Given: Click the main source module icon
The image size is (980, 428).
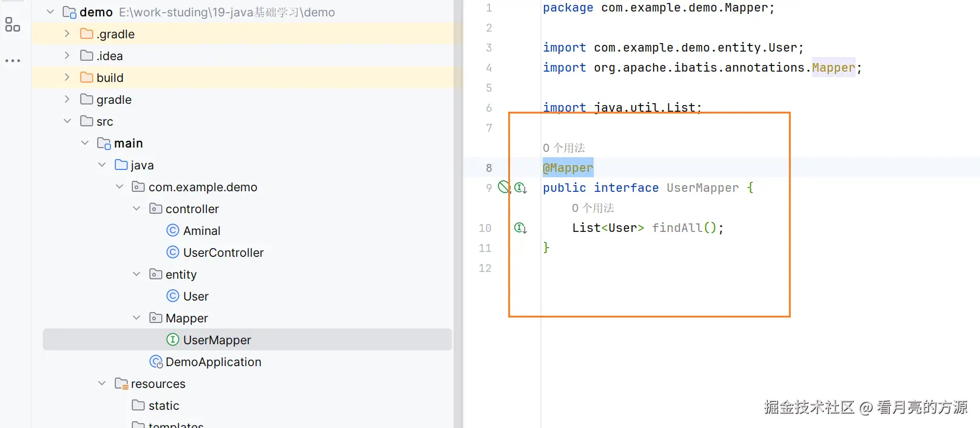Looking at the screenshot, I should (x=104, y=143).
